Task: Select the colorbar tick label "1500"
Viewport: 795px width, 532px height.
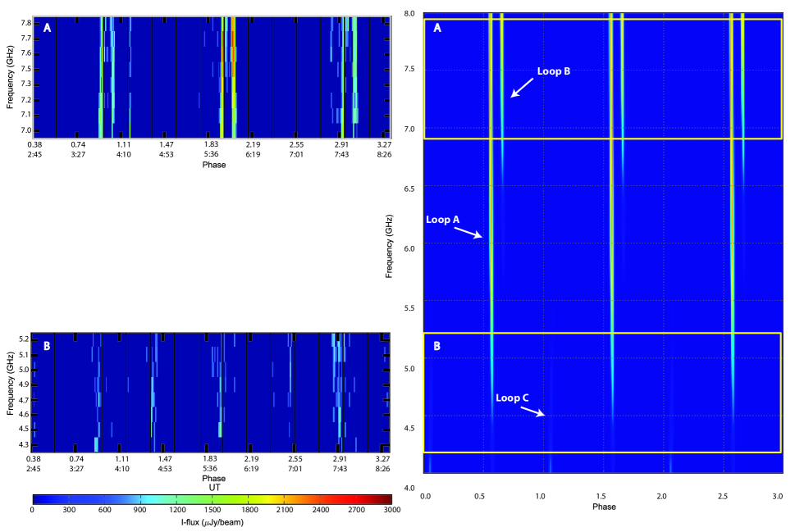Action: (213, 510)
